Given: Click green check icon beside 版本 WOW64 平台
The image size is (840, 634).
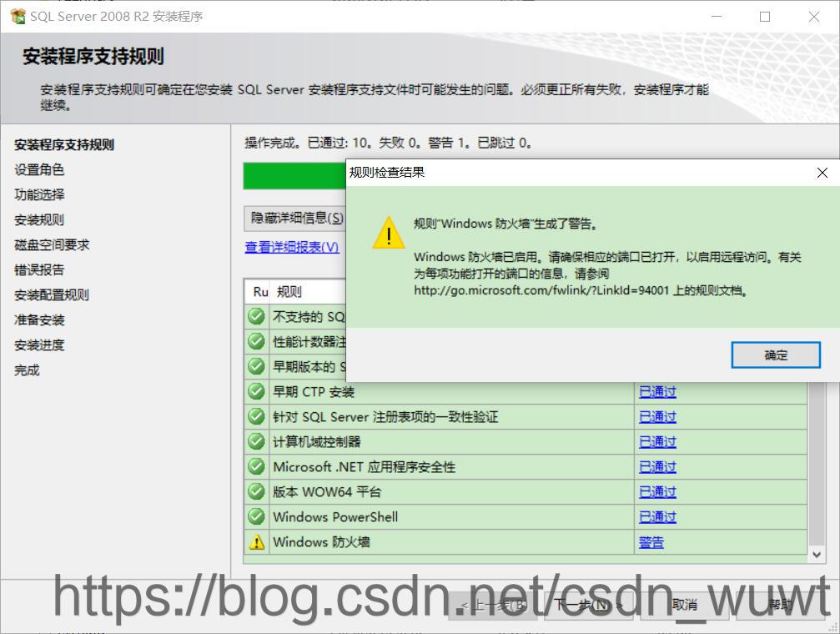Looking at the screenshot, I should click(257, 491).
